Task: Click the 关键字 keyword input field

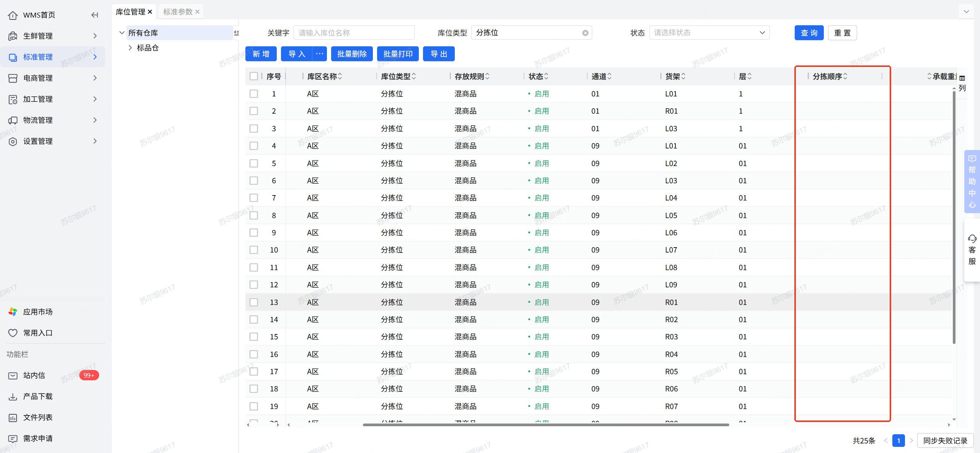Action: click(353, 33)
